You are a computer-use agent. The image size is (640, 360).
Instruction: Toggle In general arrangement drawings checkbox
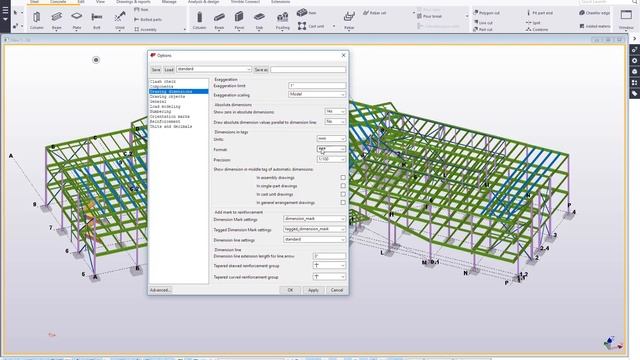click(x=343, y=202)
